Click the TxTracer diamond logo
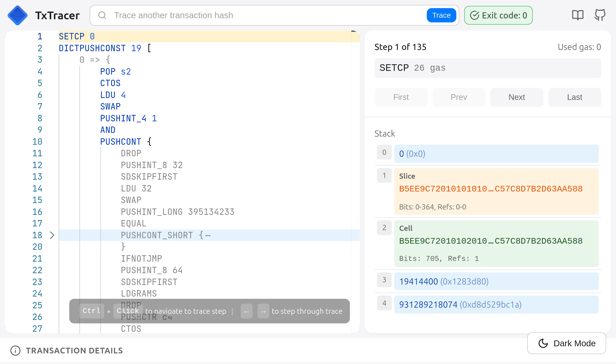The image size is (616, 364). (x=17, y=15)
